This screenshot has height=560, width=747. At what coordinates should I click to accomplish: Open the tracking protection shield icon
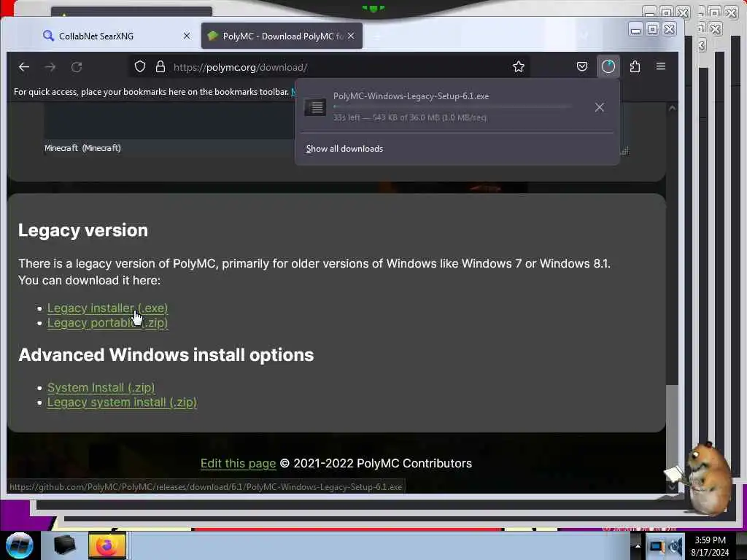pyautogui.click(x=139, y=66)
